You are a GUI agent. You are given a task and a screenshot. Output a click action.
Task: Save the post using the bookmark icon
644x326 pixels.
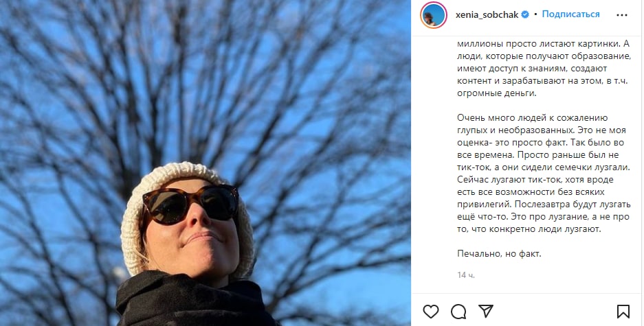pos(623,312)
